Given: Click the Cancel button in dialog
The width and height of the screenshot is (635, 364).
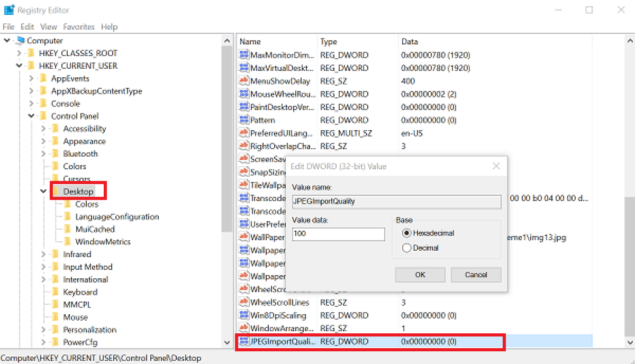Looking at the screenshot, I should (476, 275).
